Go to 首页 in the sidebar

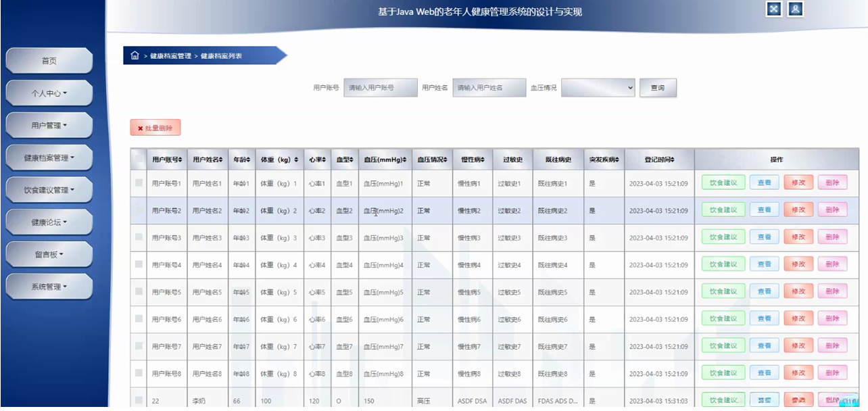tap(49, 61)
